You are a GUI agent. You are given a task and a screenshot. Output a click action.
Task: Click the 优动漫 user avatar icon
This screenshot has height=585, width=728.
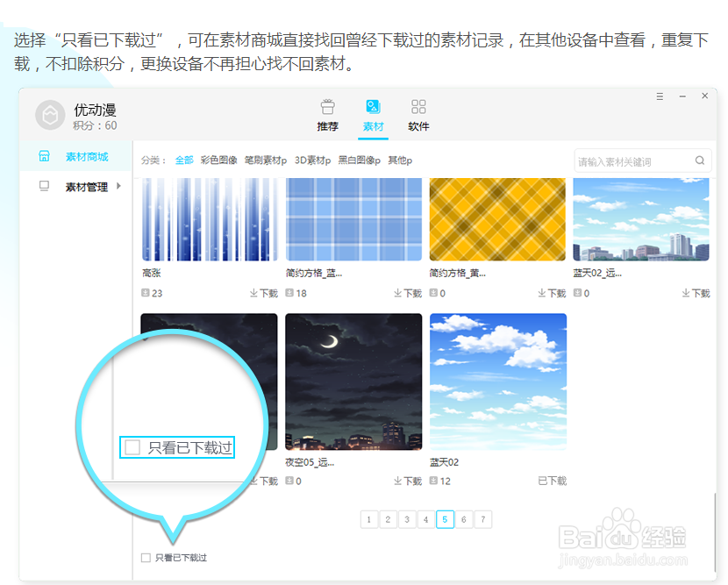pos(50,115)
